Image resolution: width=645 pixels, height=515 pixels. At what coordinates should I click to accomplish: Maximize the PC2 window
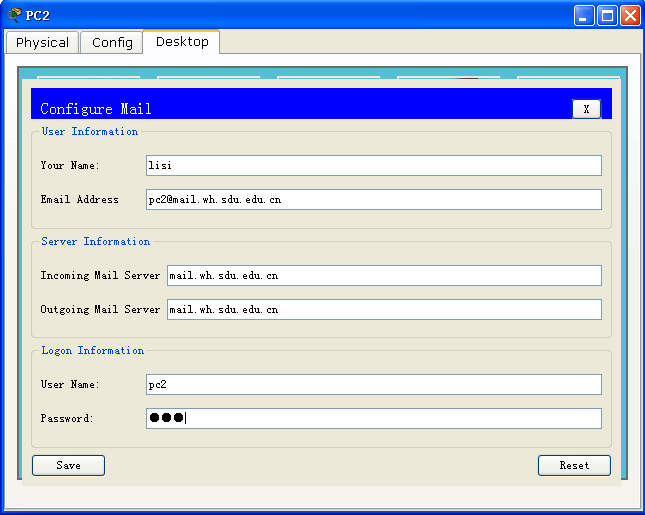[x=607, y=15]
